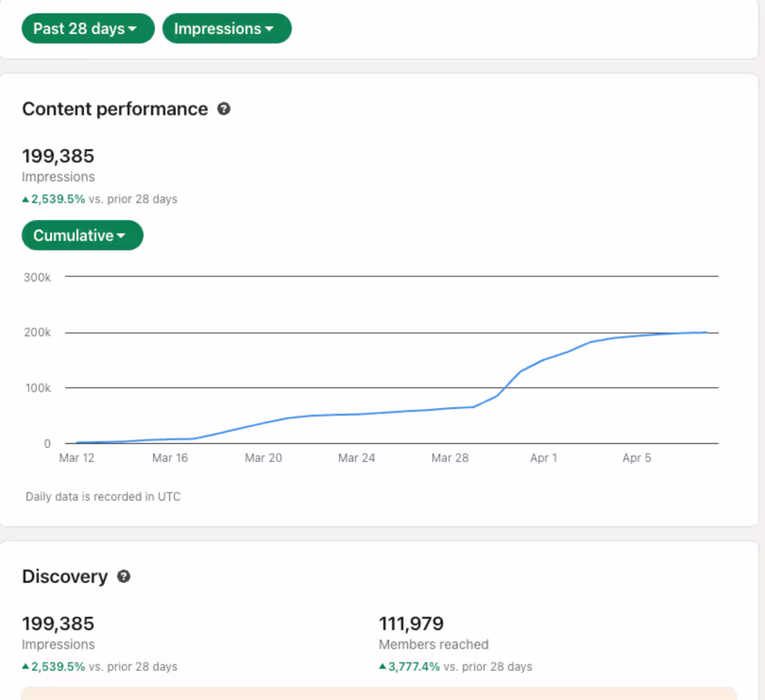
Task: Click help icon beside Discovery heading
Action: coord(123,577)
